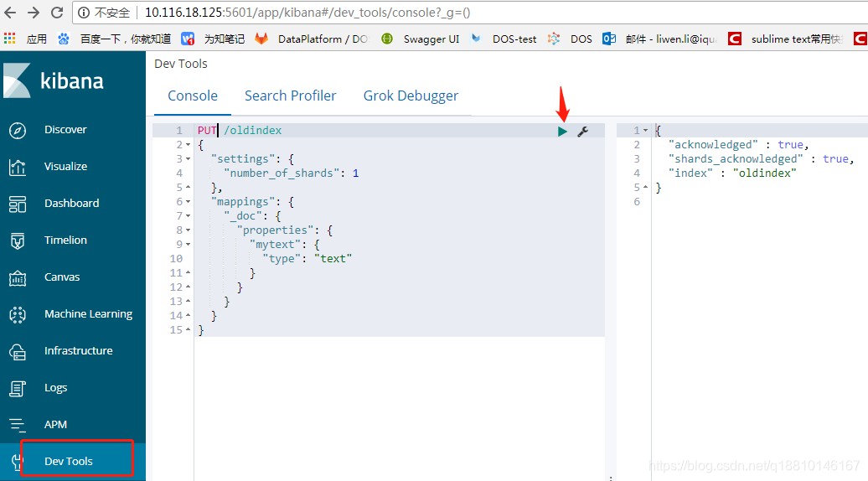Open Discover compass icon in sidebar
This screenshot has width=868, height=481.
point(17,130)
